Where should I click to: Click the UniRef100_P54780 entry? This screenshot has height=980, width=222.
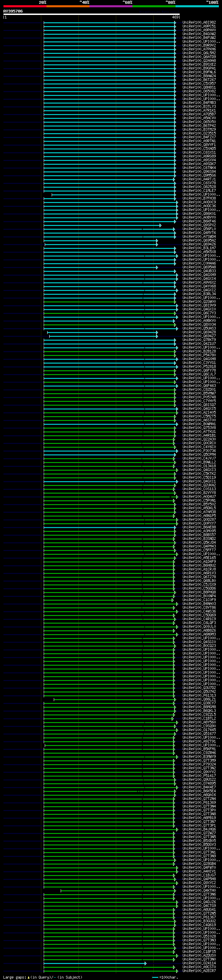pyautogui.click(x=199, y=355)
